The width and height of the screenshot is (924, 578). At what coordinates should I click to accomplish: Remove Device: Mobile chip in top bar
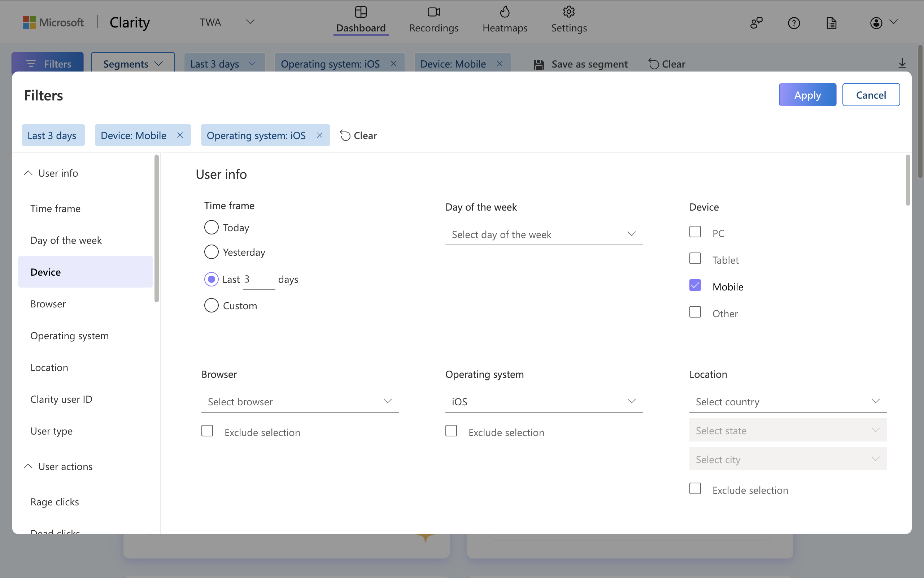[500, 64]
